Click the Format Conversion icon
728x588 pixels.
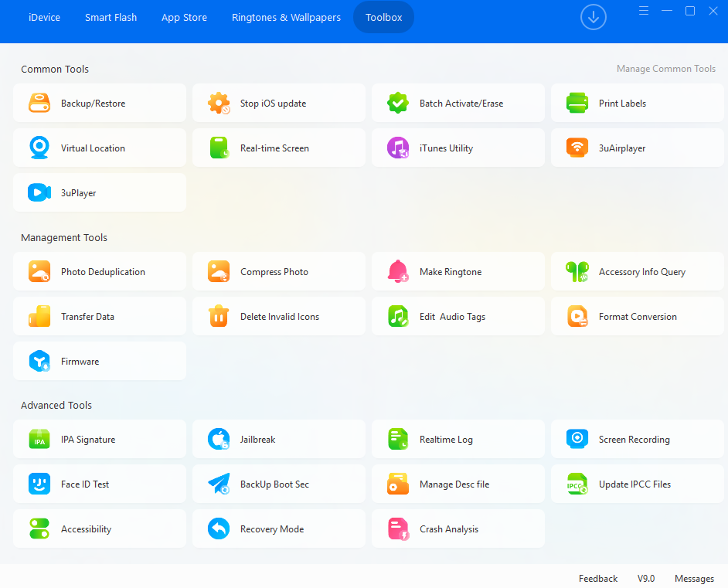pos(577,317)
